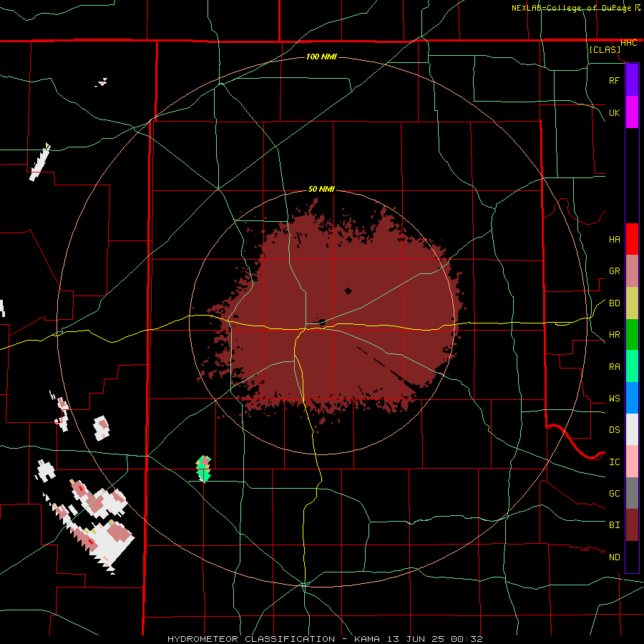644x644 pixels.
Task: Click the IC pink legend swatch
Action: (632, 462)
